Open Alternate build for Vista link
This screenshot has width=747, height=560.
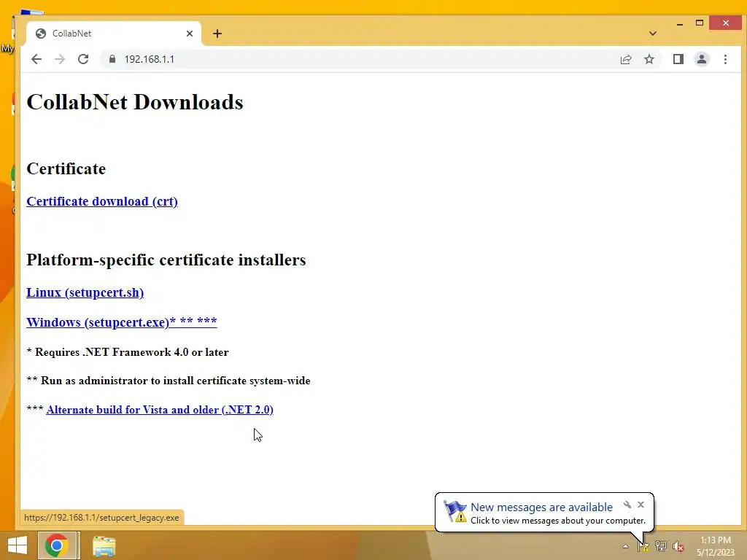point(160,410)
